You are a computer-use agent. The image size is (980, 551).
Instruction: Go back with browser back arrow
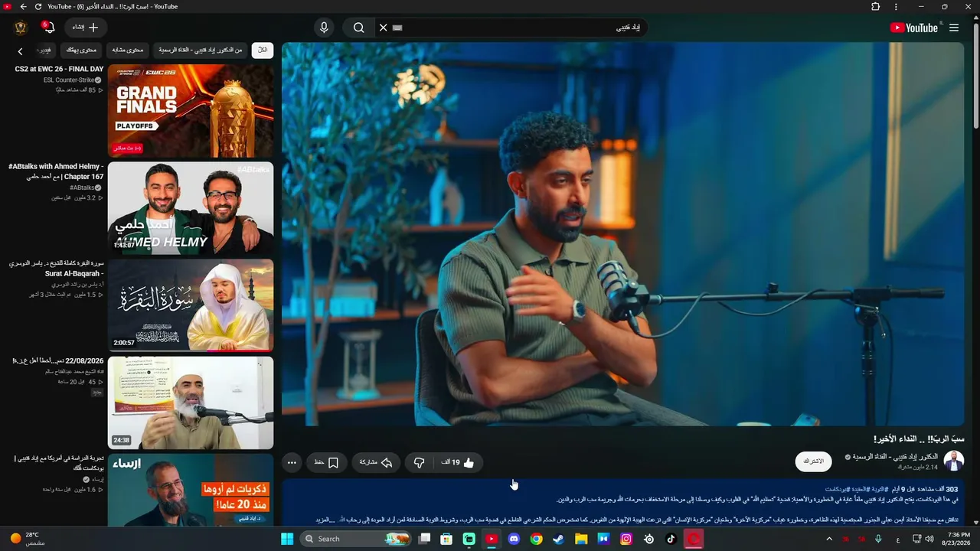[x=23, y=6]
